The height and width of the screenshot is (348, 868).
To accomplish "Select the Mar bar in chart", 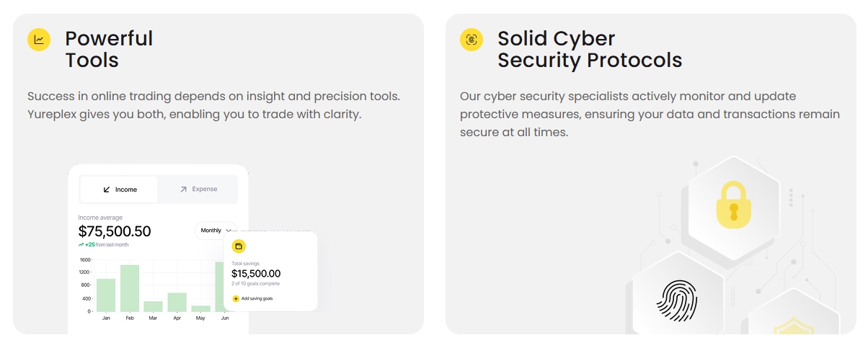I will (x=154, y=306).
